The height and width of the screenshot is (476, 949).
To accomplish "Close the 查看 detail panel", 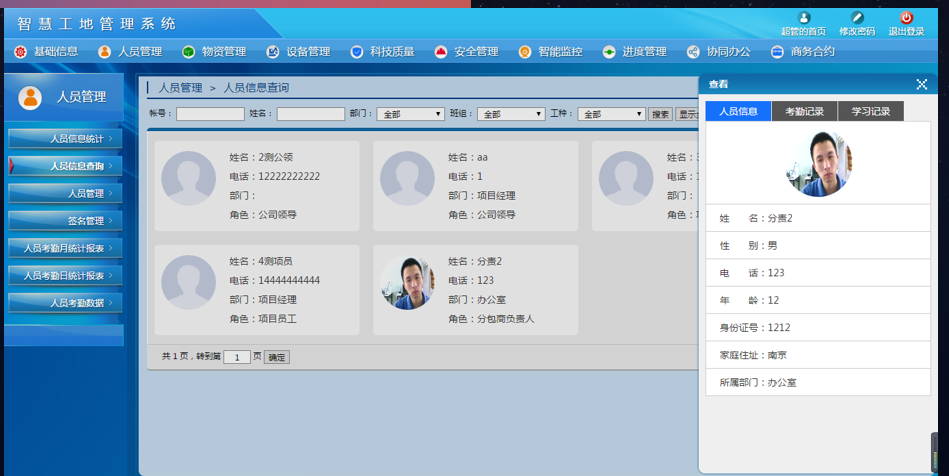I will (921, 84).
